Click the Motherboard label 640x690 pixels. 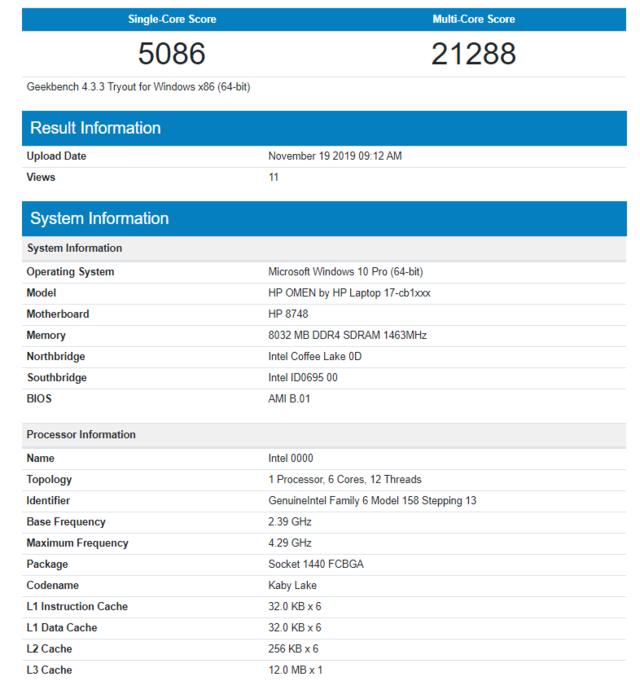point(58,314)
